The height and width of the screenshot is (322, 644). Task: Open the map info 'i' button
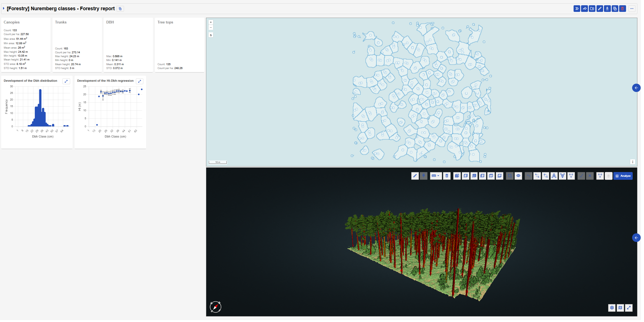(x=632, y=162)
